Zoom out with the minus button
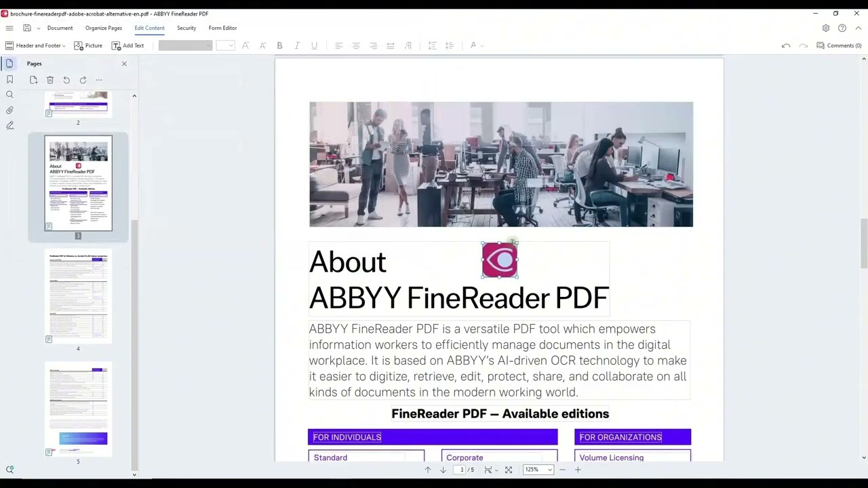 (x=562, y=470)
